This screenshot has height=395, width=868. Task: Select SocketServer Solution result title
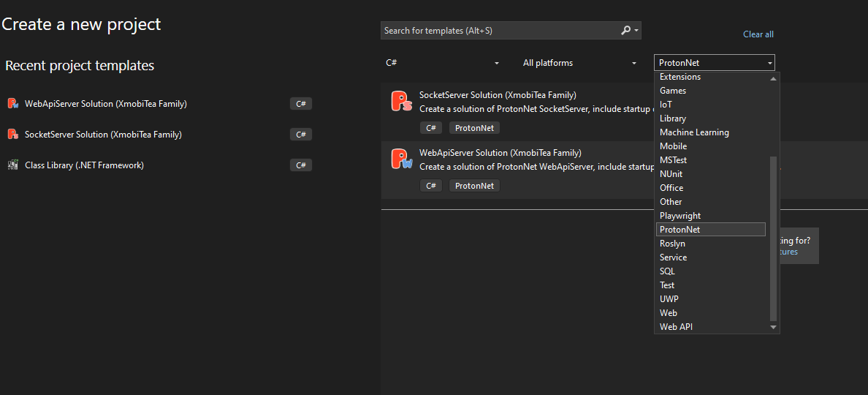pos(498,95)
